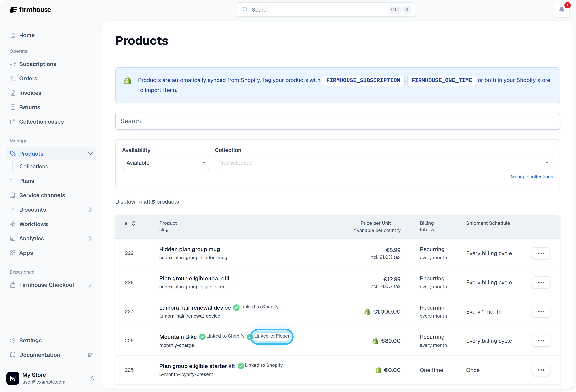
Task: Collapse the Products menu chevron
Action: [90, 154]
